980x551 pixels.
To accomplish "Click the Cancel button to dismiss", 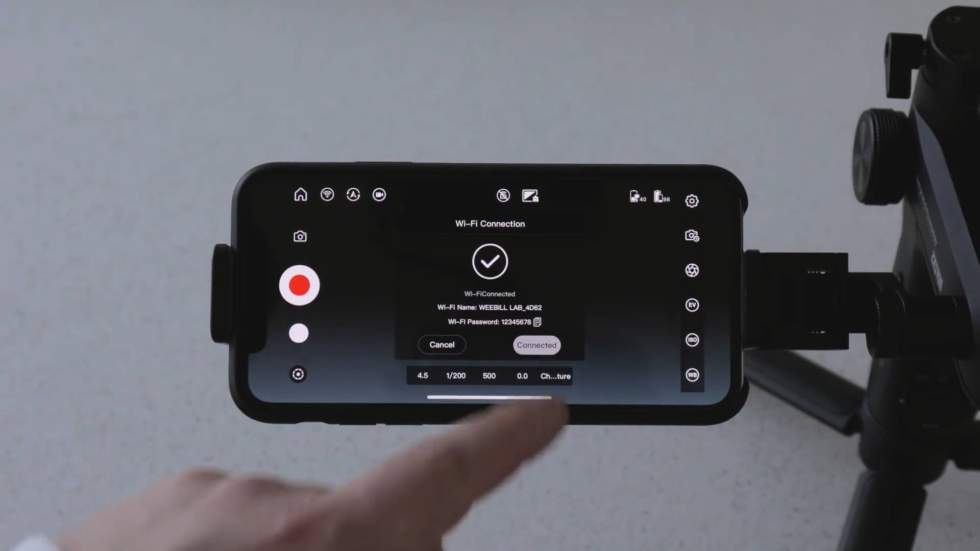I will 442,344.
